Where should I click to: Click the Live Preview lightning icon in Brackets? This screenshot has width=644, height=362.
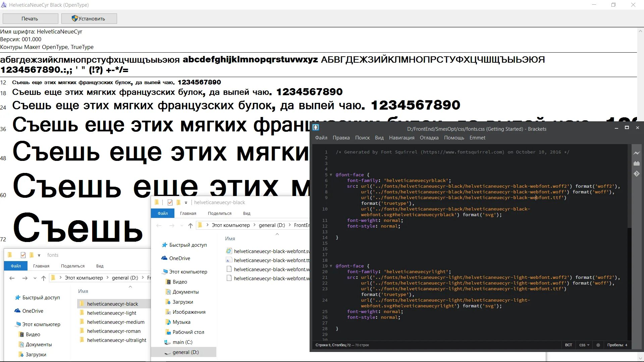click(636, 153)
